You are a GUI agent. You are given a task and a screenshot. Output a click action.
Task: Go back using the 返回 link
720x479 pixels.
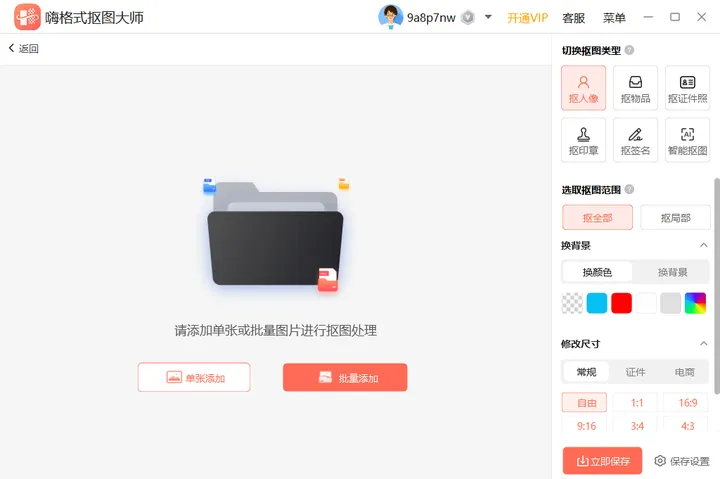[23, 48]
